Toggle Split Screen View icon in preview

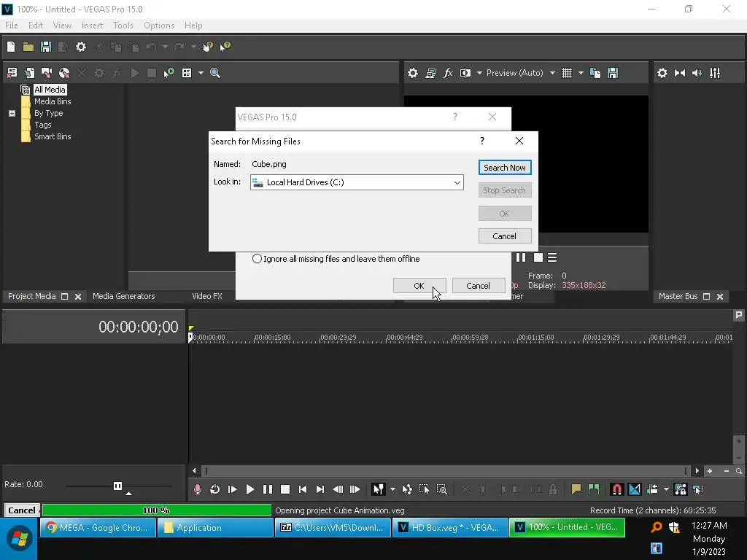pos(465,73)
